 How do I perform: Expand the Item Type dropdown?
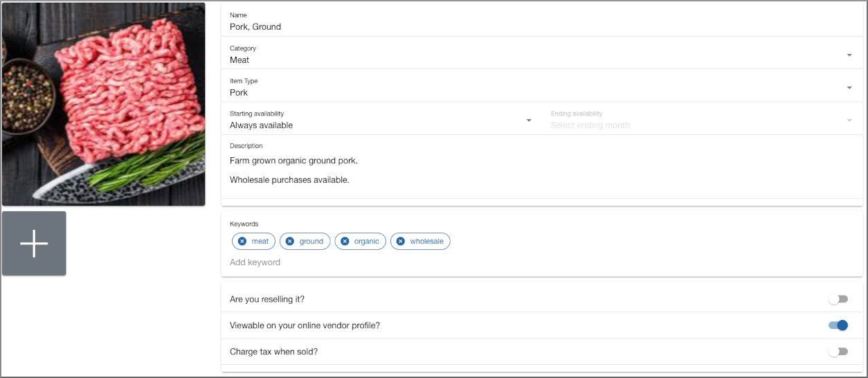[849, 88]
